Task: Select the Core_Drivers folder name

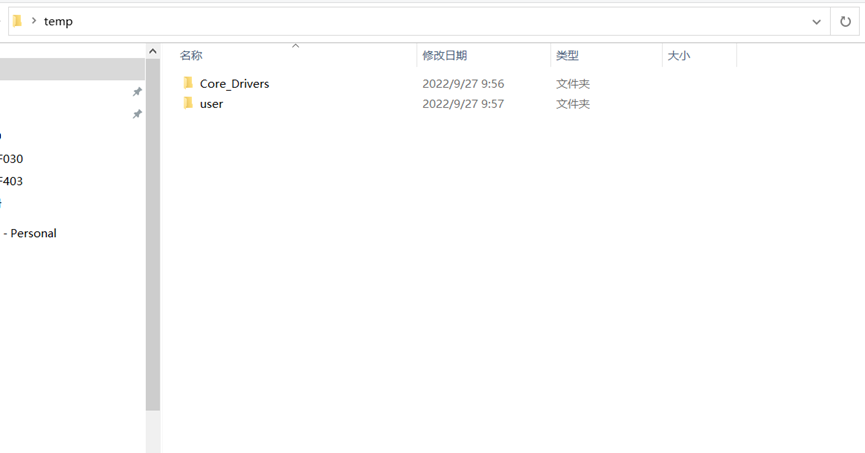Action: coord(234,84)
